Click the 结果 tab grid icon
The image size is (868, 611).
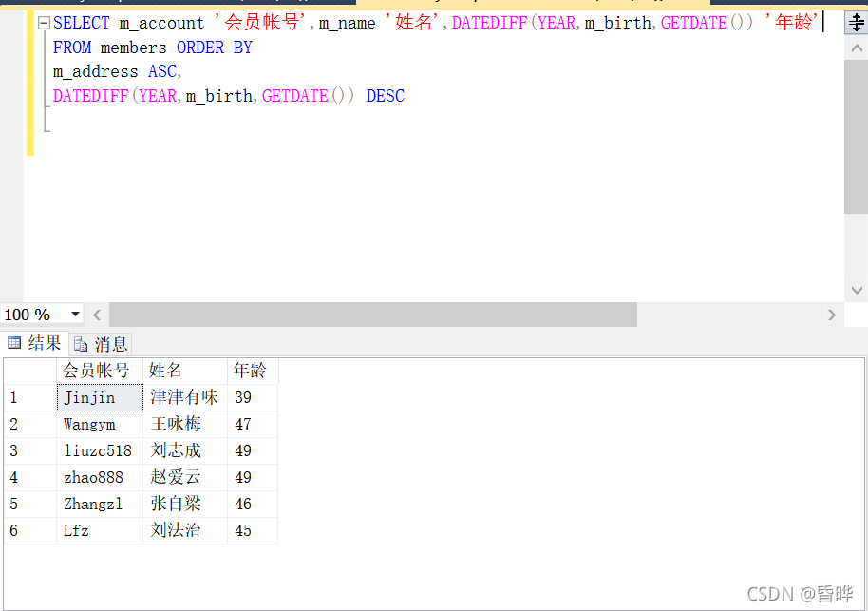point(14,343)
